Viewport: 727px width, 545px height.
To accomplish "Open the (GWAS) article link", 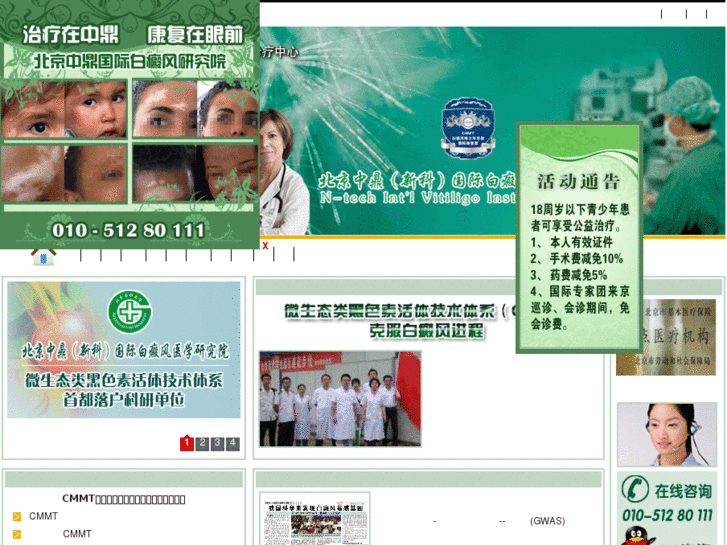I will coord(547,521).
